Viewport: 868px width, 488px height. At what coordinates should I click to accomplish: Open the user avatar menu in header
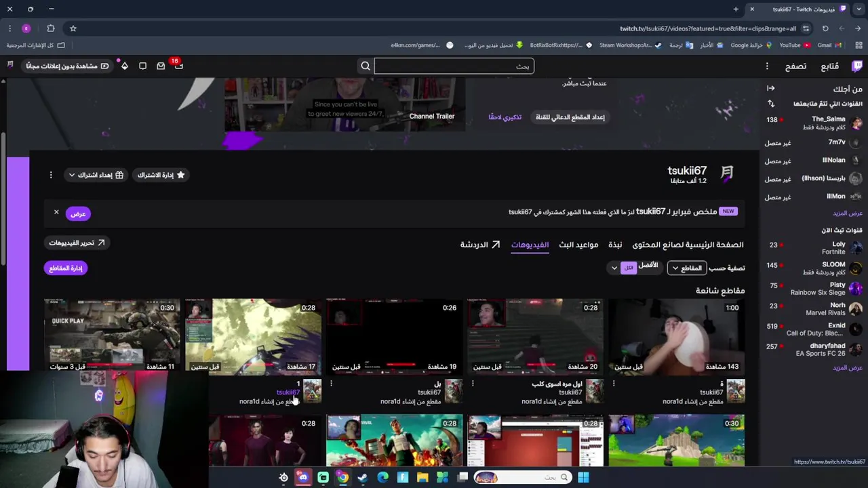(10, 66)
